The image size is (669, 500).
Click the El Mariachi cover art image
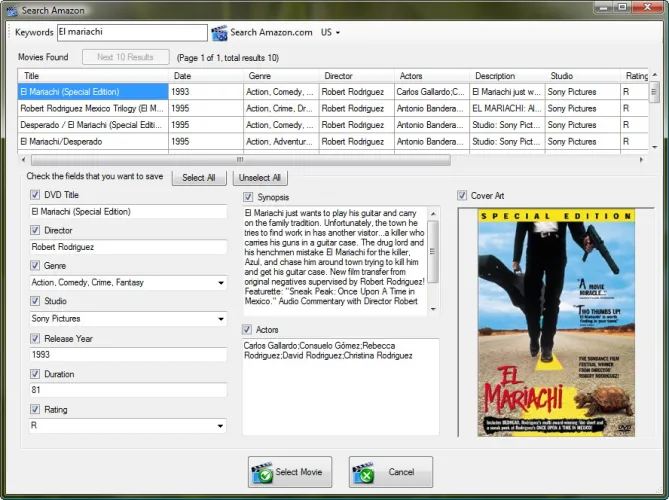(554, 322)
